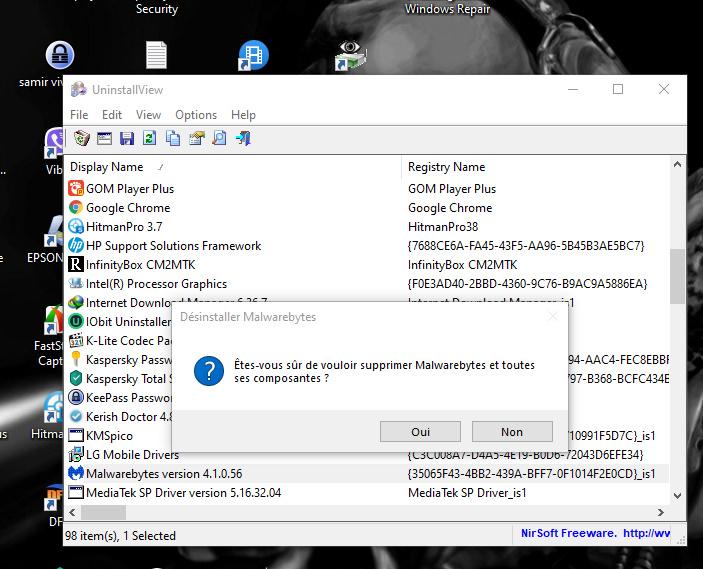This screenshot has height=569, width=703.
Task: Click the horizontal scrollbar thumb
Action: [x=104, y=512]
